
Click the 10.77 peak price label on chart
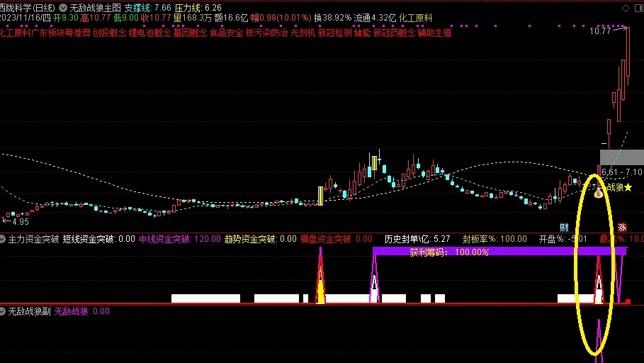click(x=599, y=30)
